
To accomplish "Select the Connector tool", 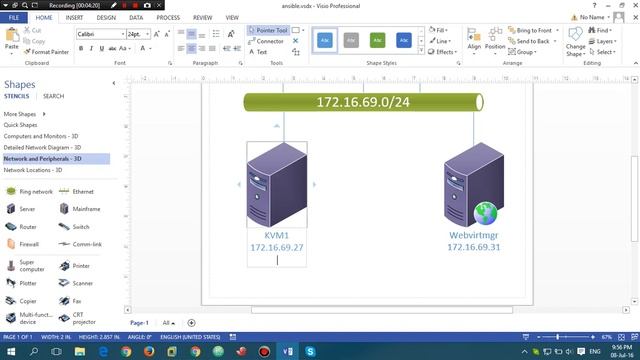I will (x=266, y=41).
